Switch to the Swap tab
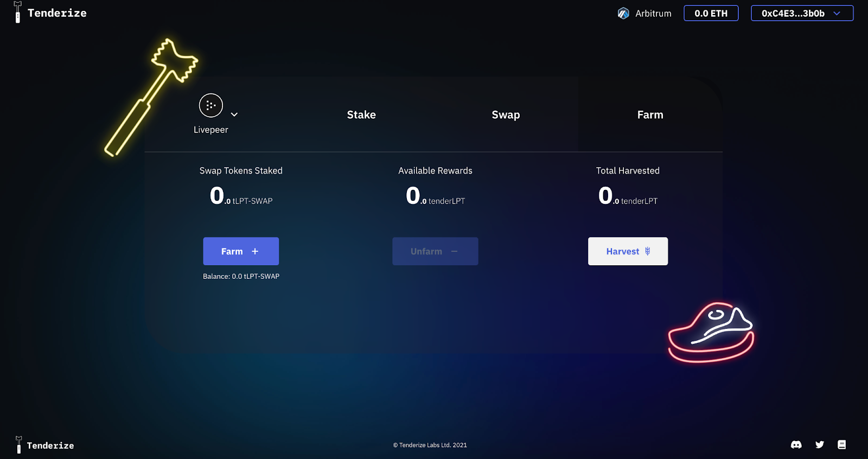The image size is (868, 459). coord(506,114)
